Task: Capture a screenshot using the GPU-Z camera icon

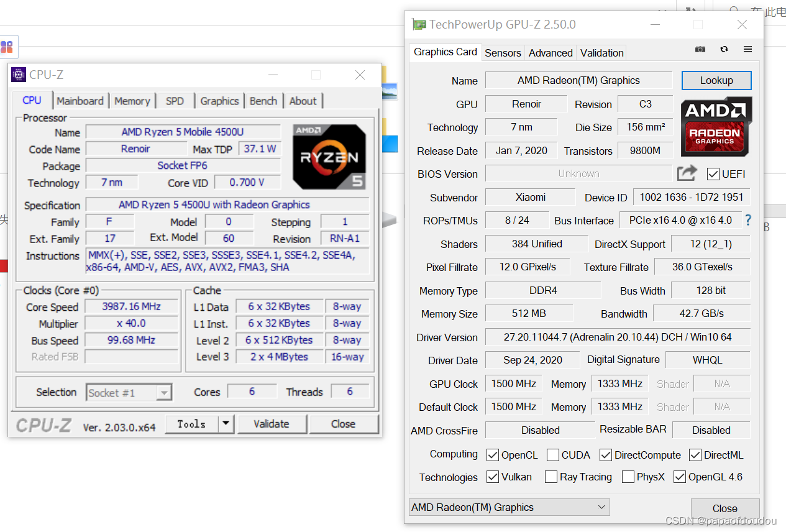Action: point(700,49)
